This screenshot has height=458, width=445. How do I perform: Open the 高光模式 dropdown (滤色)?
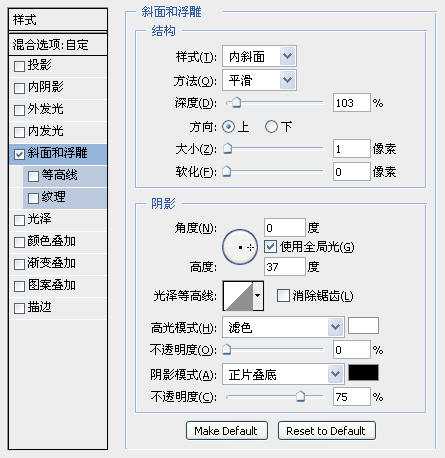283,327
